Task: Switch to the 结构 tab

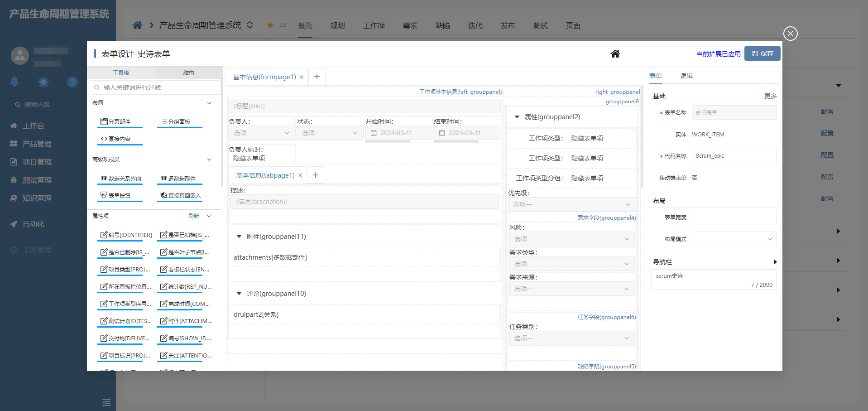Action: pos(188,73)
